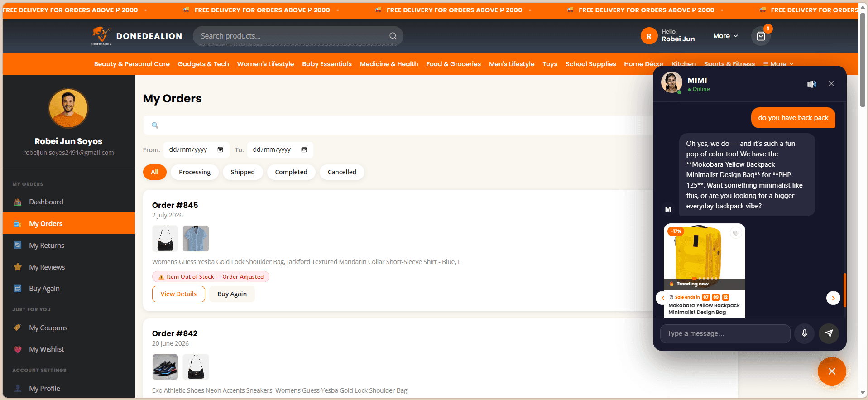Go to next product in chat carousel

coord(833,298)
